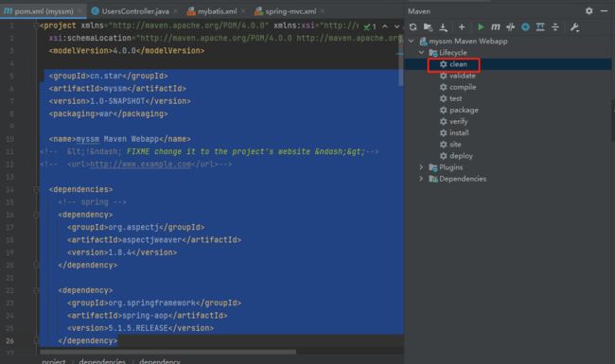Select the validate lifecycle goal
This screenshot has width=615, height=364.
(x=463, y=76)
